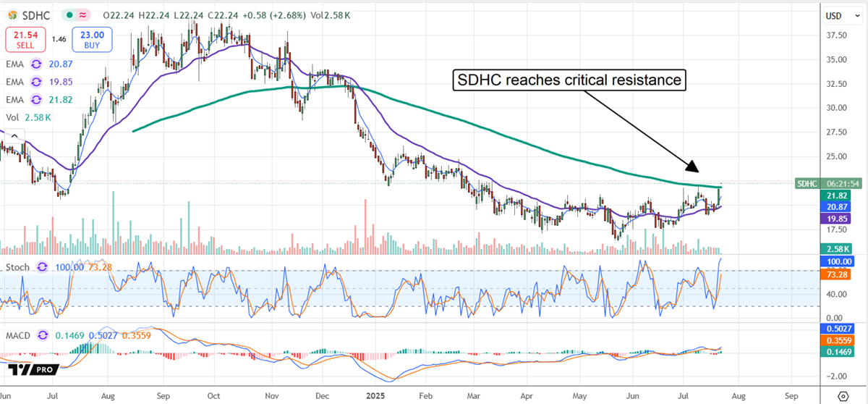
Task: Click the BUY 23.00 button
Action: point(92,40)
